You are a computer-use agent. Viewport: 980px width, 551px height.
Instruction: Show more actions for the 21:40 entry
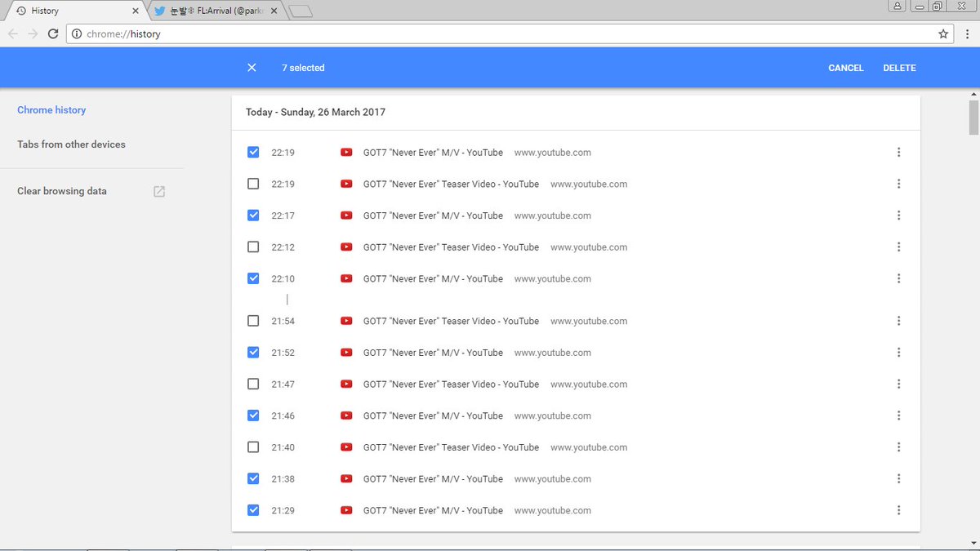click(898, 447)
